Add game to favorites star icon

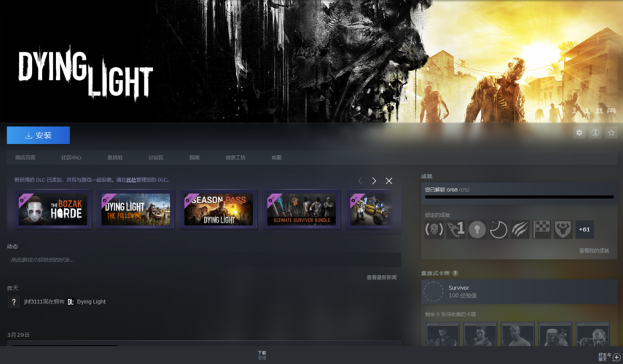pos(611,132)
